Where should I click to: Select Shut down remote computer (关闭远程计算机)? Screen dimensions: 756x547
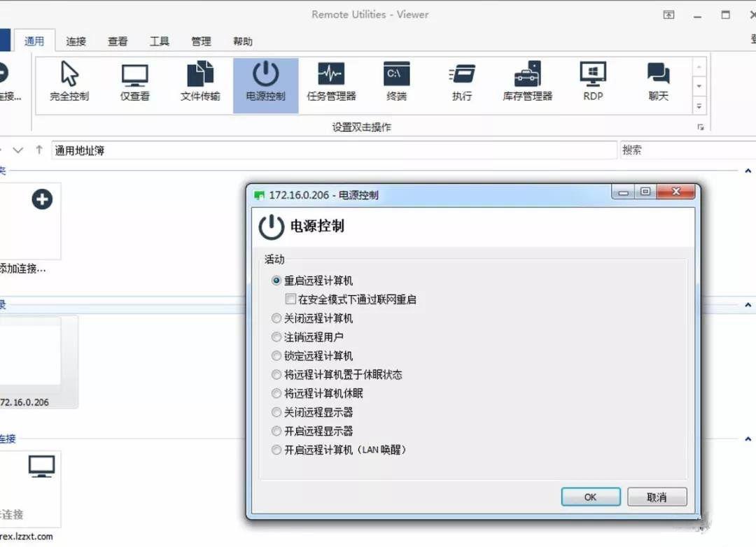tap(276, 318)
